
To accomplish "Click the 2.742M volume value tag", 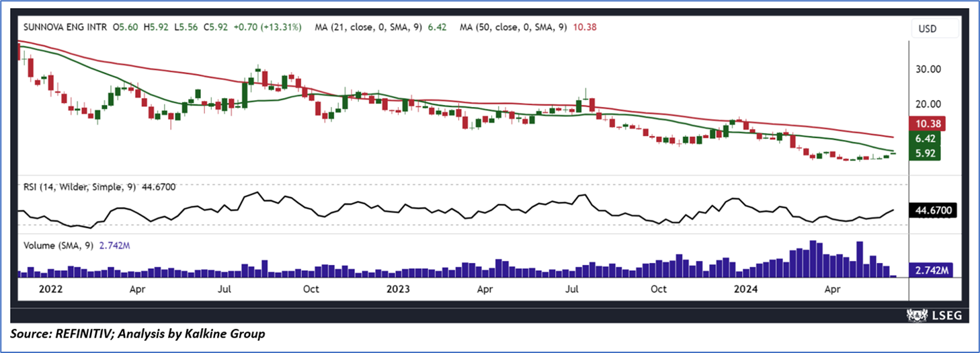I will 931,270.
